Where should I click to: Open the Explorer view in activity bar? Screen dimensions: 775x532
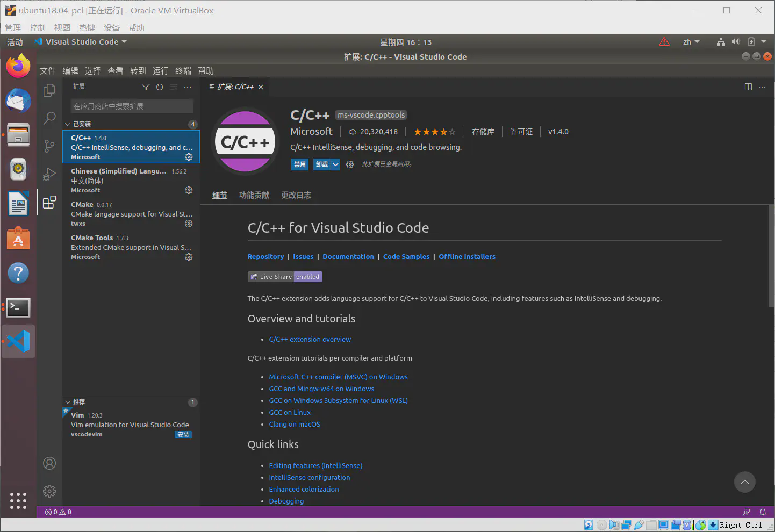49,90
